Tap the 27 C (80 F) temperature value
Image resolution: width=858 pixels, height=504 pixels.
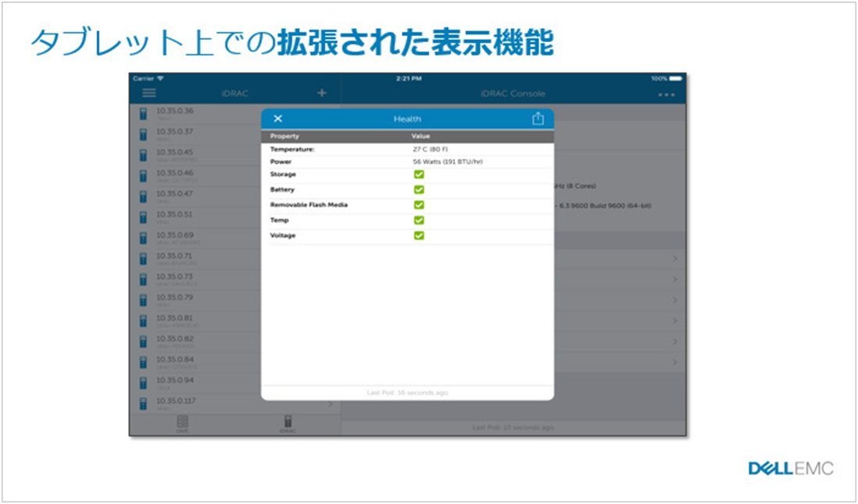pyautogui.click(x=431, y=149)
